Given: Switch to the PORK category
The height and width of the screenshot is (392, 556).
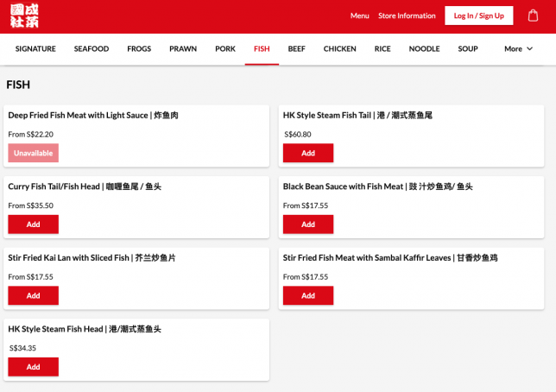Looking at the screenshot, I should click(x=225, y=49).
